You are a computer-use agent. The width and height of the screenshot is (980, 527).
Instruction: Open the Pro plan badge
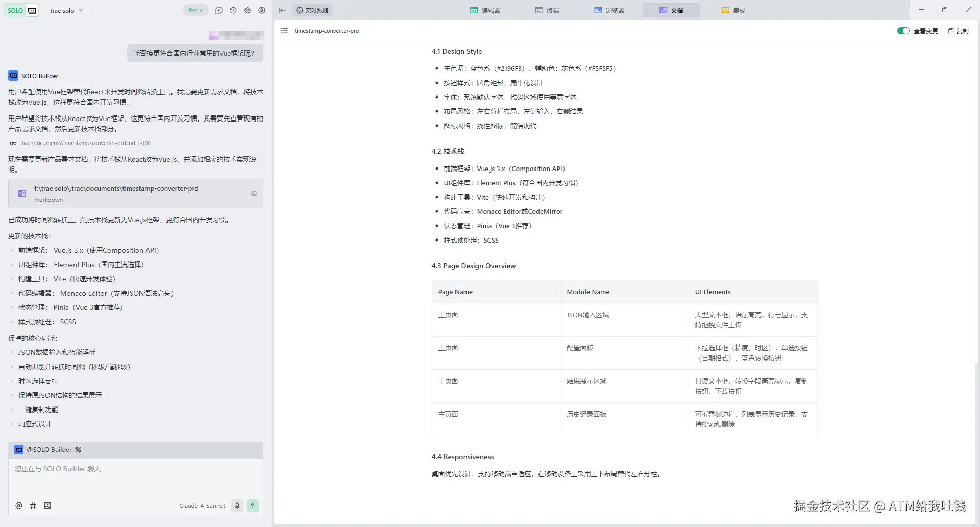tap(195, 10)
